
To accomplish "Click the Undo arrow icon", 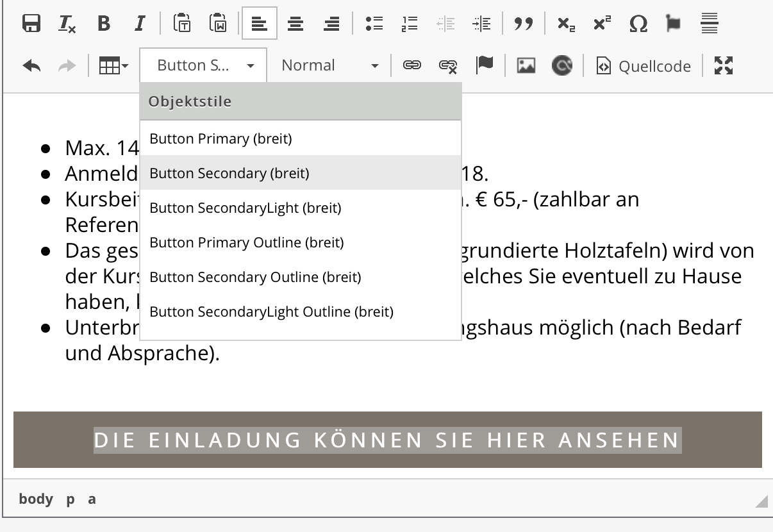I will coord(31,65).
